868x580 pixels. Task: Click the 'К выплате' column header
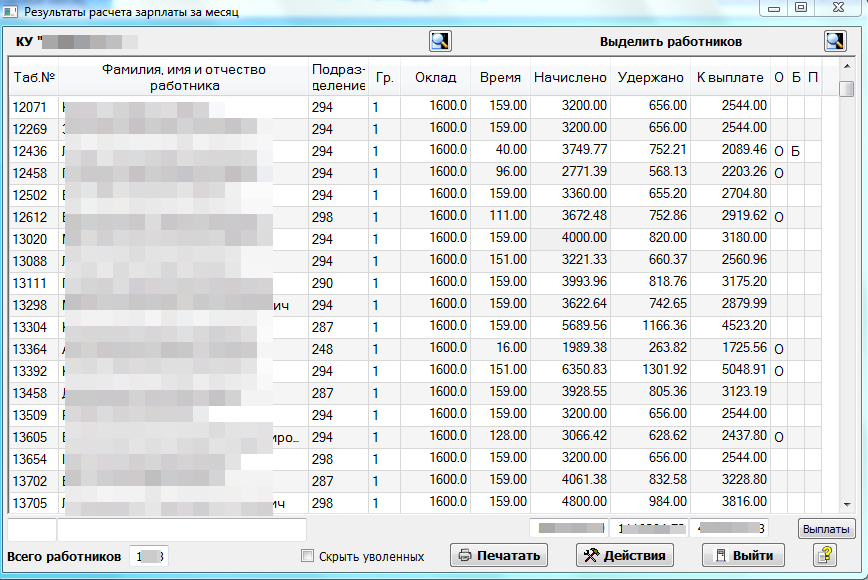point(729,78)
